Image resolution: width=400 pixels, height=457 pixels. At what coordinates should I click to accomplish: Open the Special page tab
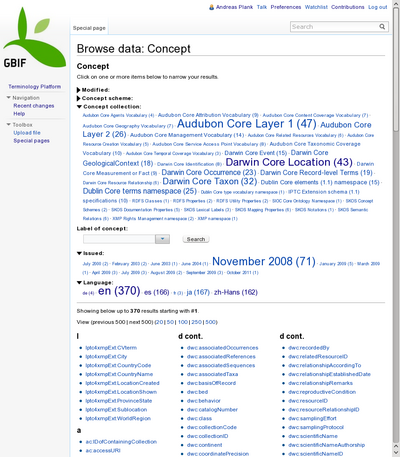click(89, 28)
